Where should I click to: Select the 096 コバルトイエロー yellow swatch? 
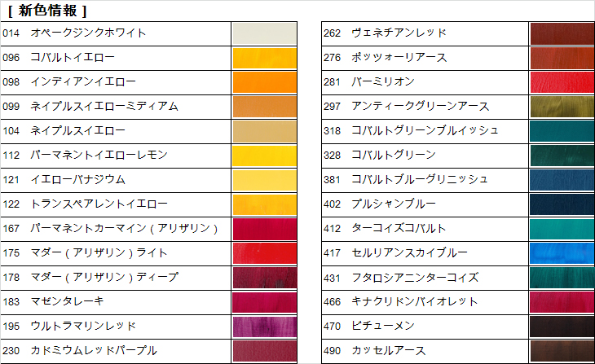coord(264,58)
